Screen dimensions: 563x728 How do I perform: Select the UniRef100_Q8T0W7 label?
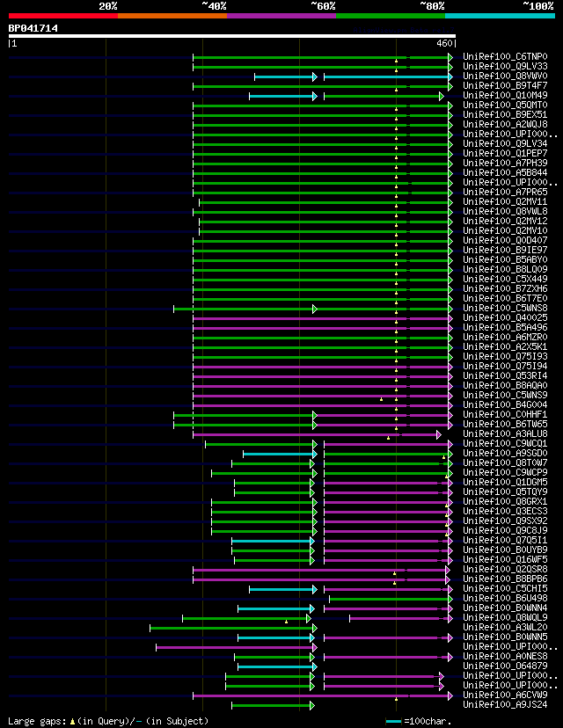pyautogui.click(x=505, y=462)
